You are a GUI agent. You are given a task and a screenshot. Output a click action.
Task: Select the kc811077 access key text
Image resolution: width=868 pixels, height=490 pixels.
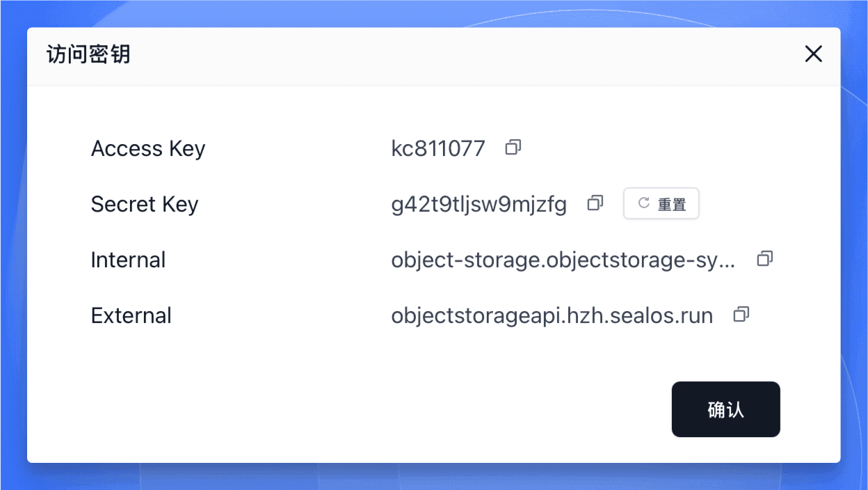438,148
